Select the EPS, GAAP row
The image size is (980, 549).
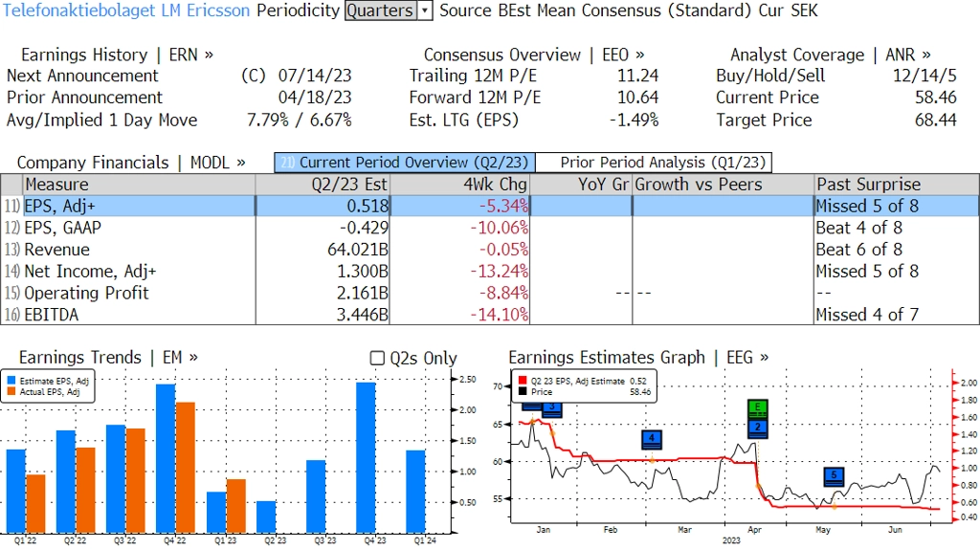click(490, 228)
